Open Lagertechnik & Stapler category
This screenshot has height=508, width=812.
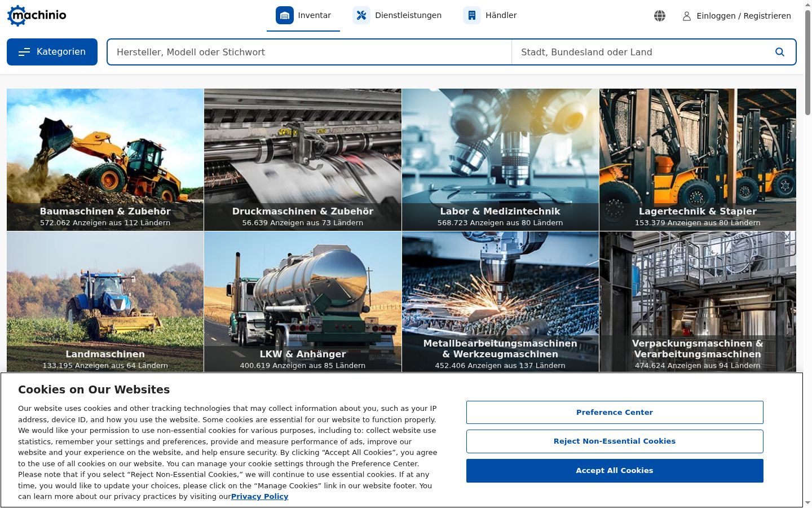click(698, 160)
